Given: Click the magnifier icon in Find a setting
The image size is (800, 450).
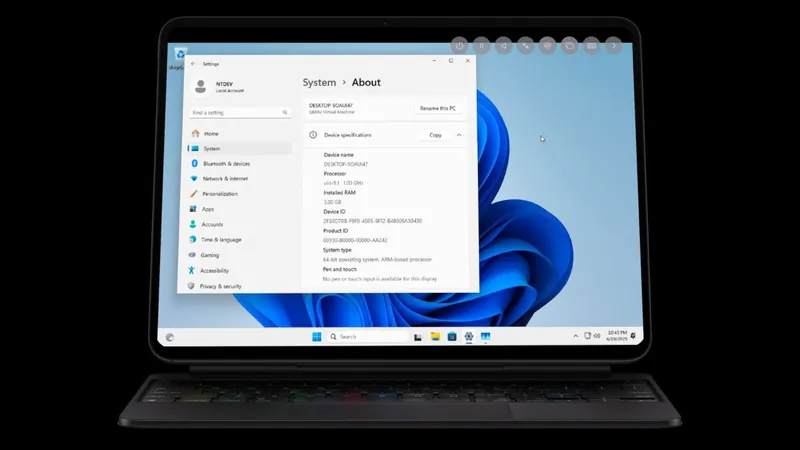Looking at the screenshot, I should click(x=285, y=112).
